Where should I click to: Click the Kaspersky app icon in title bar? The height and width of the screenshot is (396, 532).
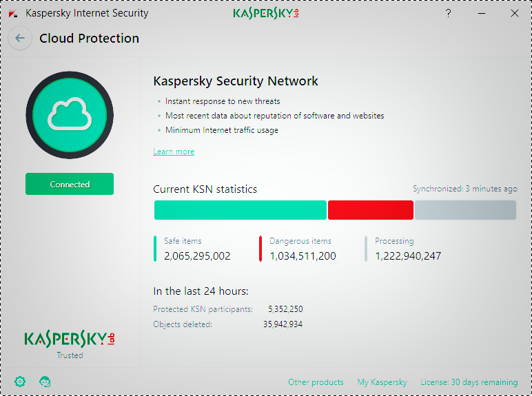point(13,13)
